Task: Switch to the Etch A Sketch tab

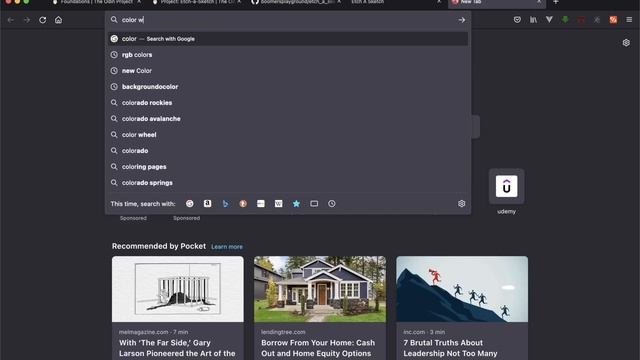Action: [x=396, y=2]
